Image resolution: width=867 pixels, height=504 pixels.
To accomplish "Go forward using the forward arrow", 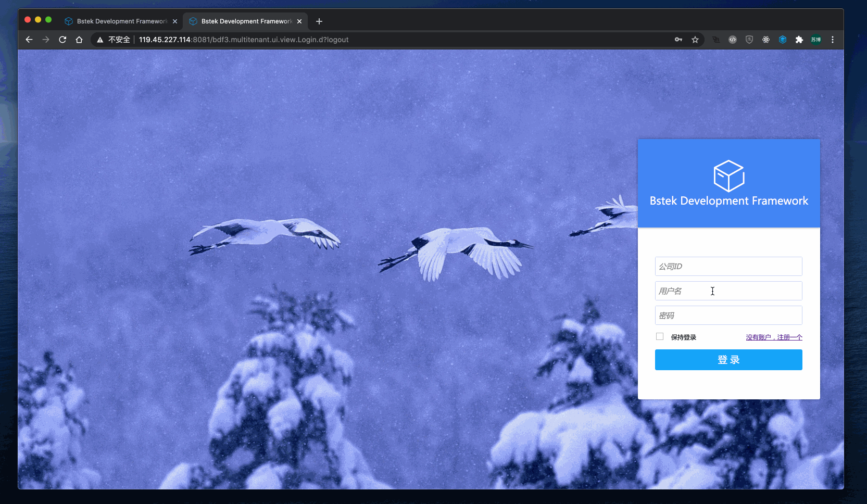I will 46,40.
